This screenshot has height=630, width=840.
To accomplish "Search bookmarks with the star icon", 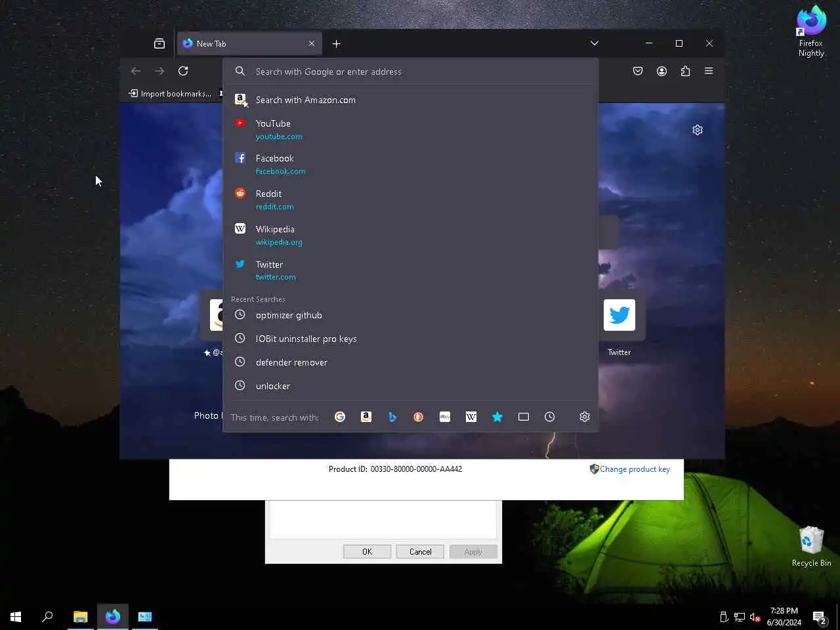I will (497, 417).
